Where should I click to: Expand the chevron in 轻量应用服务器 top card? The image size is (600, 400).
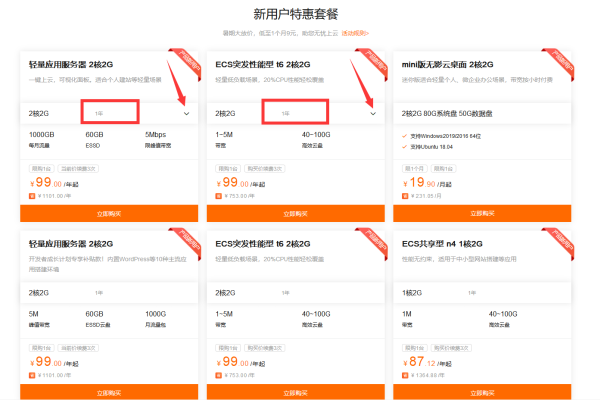(x=187, y=114)
